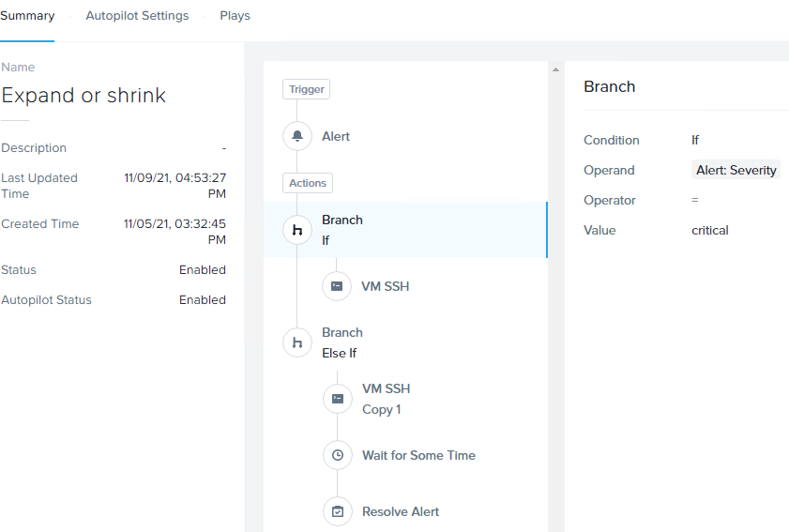Click the Operator equals value
The width and height of the screenshot is (789, 532).
point(695,200)
